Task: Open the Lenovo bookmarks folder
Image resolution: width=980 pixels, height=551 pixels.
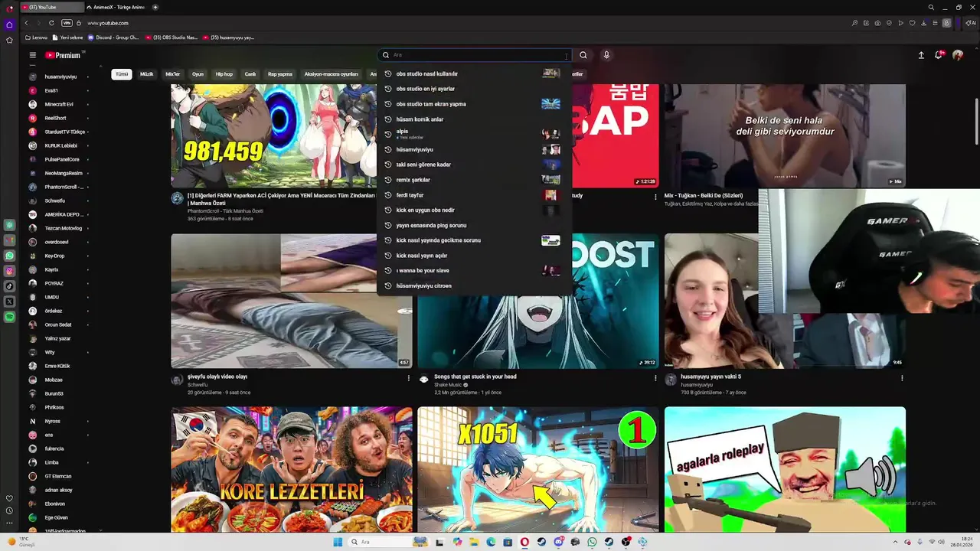Action: coord(36,37)
